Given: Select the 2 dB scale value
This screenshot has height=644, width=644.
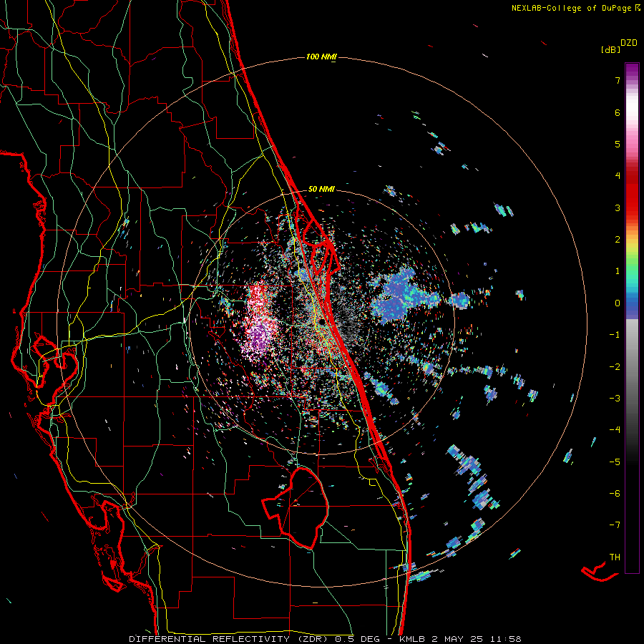Looking at the screenshot, I should point(618,240).
